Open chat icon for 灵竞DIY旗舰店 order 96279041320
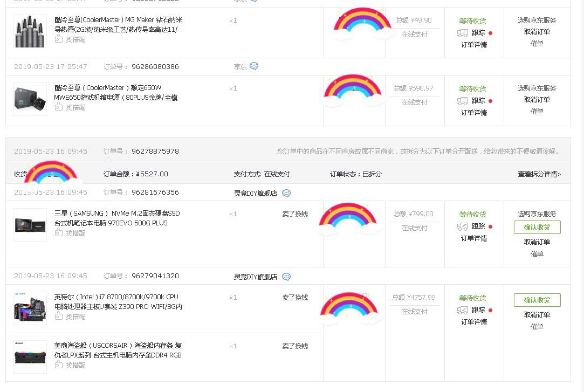Viewport: 584px width, 392px height. 286,277
